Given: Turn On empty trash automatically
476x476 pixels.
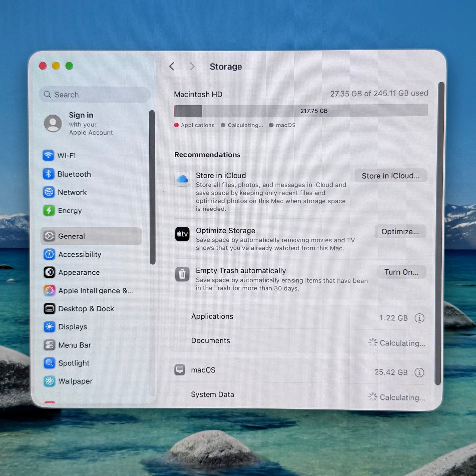Looking at the screenshot, I should (x=402, y=272).
